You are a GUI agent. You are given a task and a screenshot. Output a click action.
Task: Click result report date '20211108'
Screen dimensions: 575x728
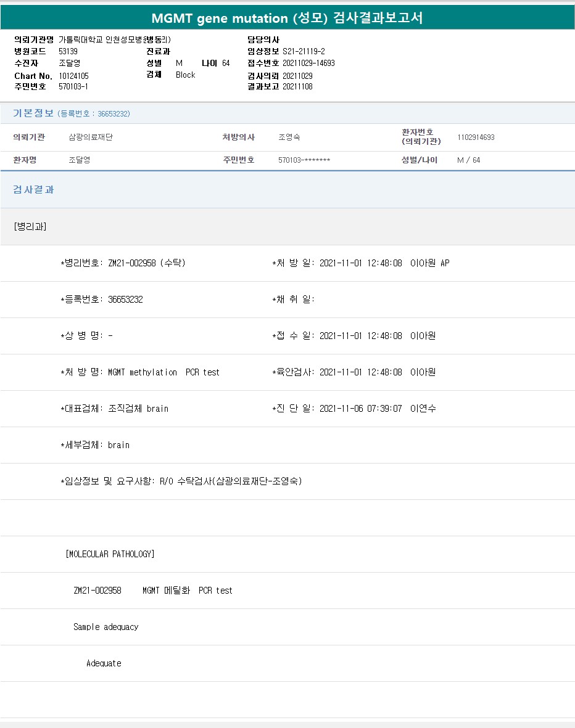(x=297, y=86)
